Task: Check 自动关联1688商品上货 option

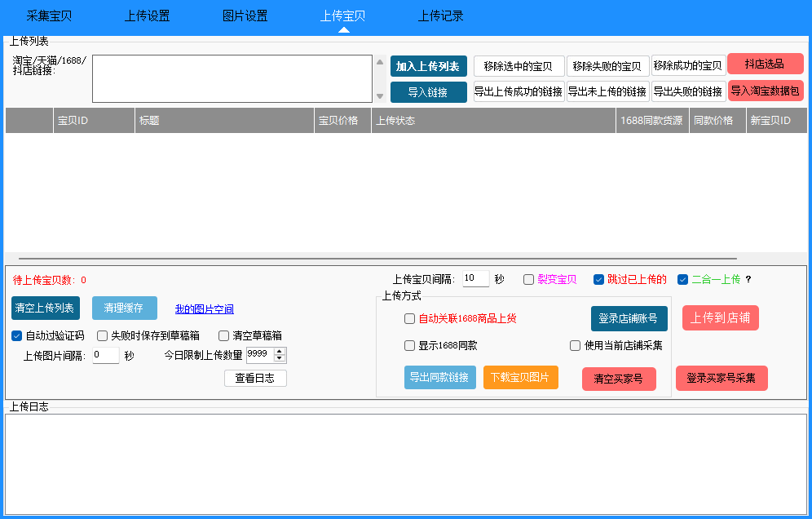Action: [409, 318]
